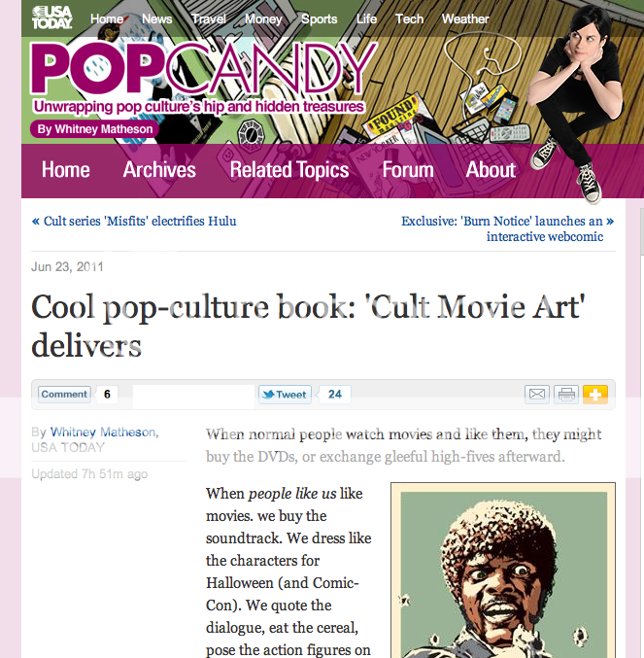Select Sports in USA Today navigation

tap(319, 18)
